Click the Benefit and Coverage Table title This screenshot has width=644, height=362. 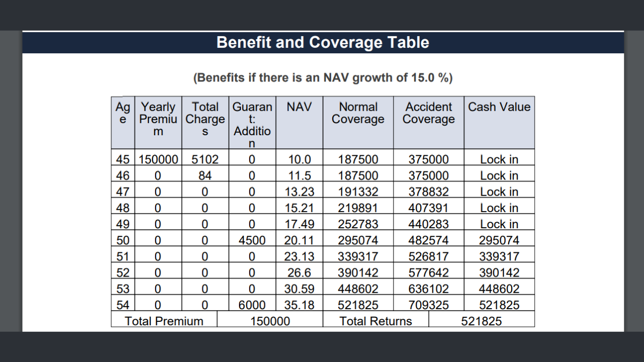click(x=323, y=42)
